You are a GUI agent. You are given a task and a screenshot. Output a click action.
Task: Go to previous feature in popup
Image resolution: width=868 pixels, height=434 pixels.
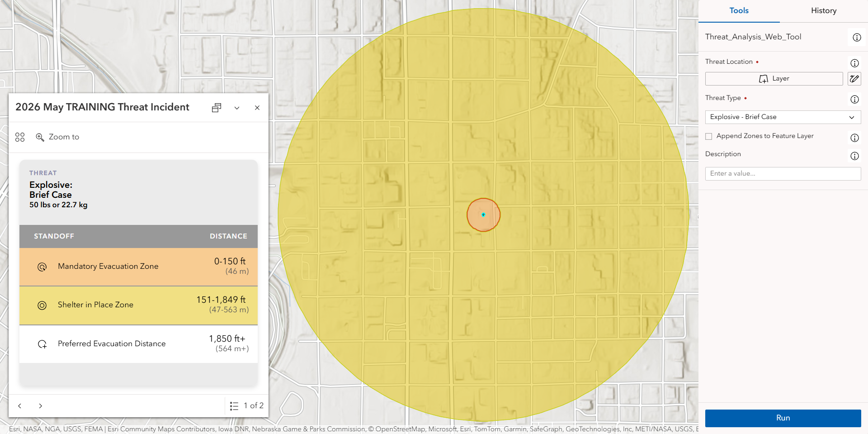coord(20,406)
